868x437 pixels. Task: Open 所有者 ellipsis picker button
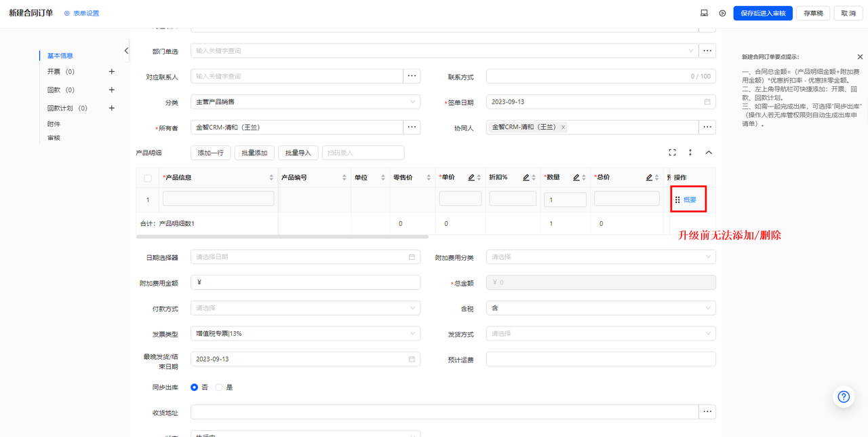[x=412, y=127]
